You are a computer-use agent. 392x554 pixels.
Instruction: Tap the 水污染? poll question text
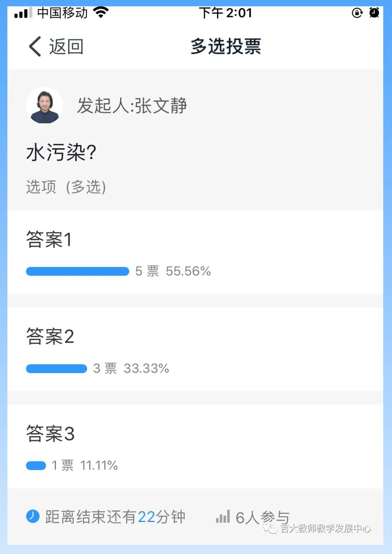click(61, 152)
